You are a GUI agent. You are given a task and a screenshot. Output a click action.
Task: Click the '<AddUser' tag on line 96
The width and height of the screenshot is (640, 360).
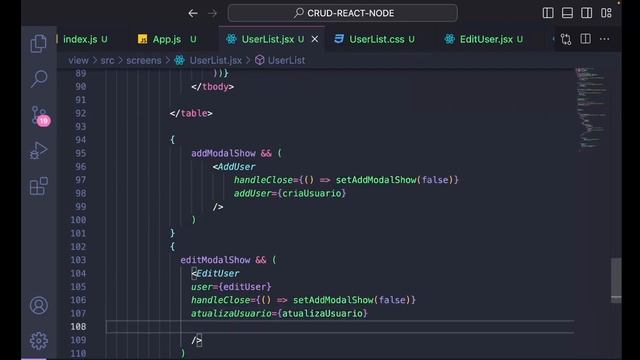[234, 167]
